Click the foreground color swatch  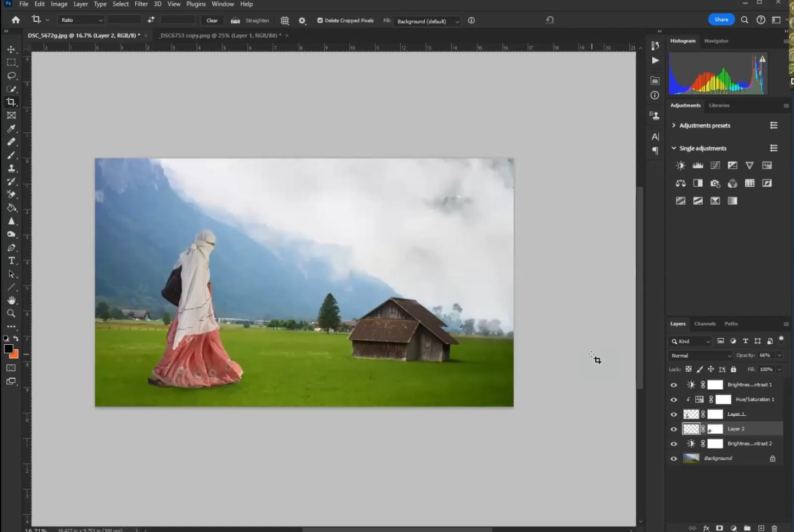9,349
